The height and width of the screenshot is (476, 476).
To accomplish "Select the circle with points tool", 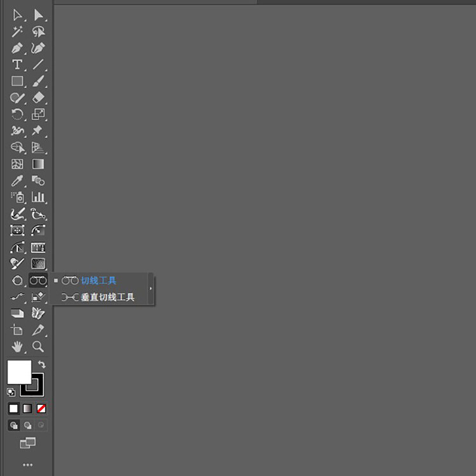I will click(17, 280).
